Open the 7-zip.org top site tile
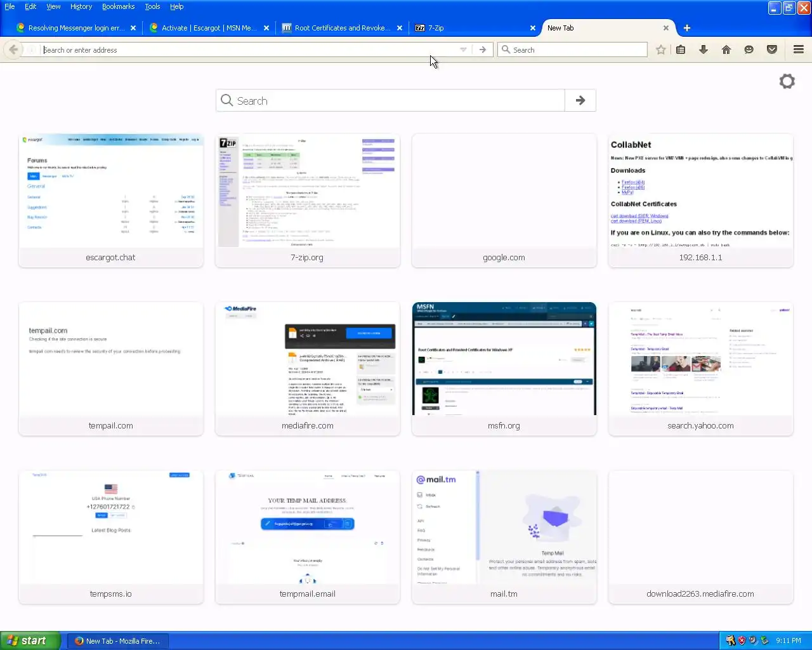The height and width of the screenshot is (650, 812). pyautogui.click(x=308, y=201)
